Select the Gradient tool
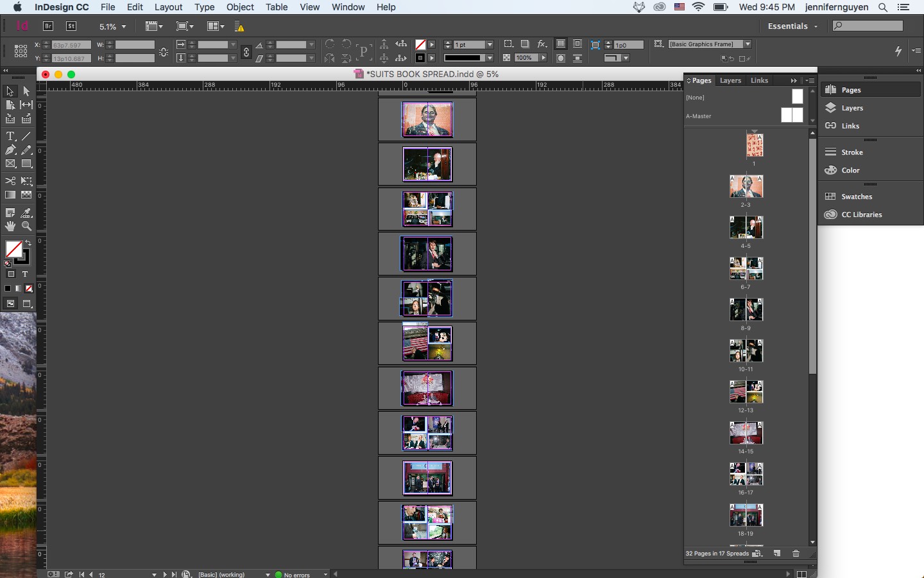Viewport: 924px width, 578px height. pyautogui.click(x=10, y=195)
